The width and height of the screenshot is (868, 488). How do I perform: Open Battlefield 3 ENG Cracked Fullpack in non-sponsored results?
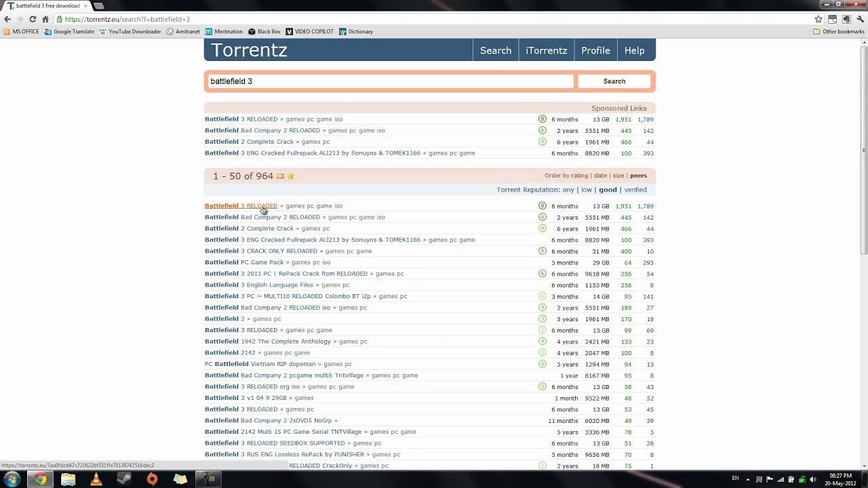[x=313, y=240]
